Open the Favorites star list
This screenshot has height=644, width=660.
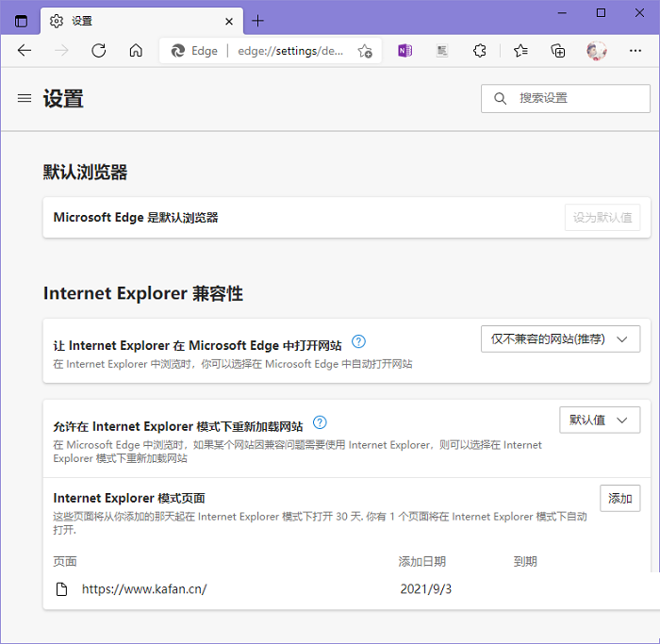click(520, 51)
